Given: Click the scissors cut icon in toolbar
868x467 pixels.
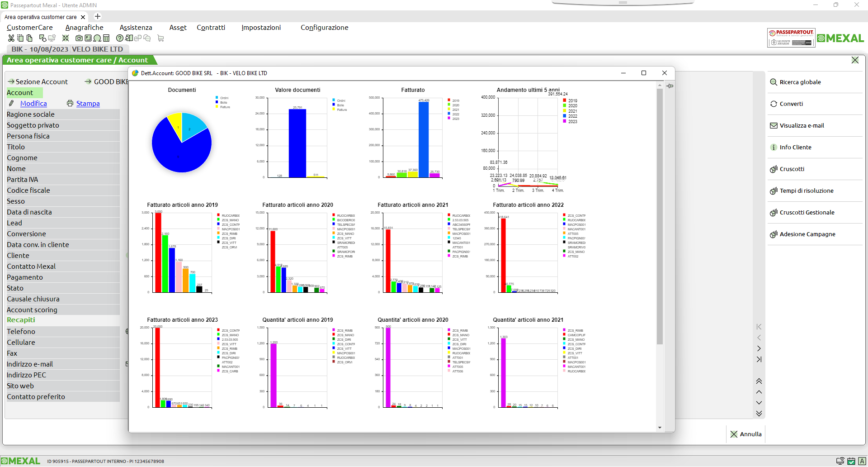Looking at the screenshot, I should coord(11,38).
